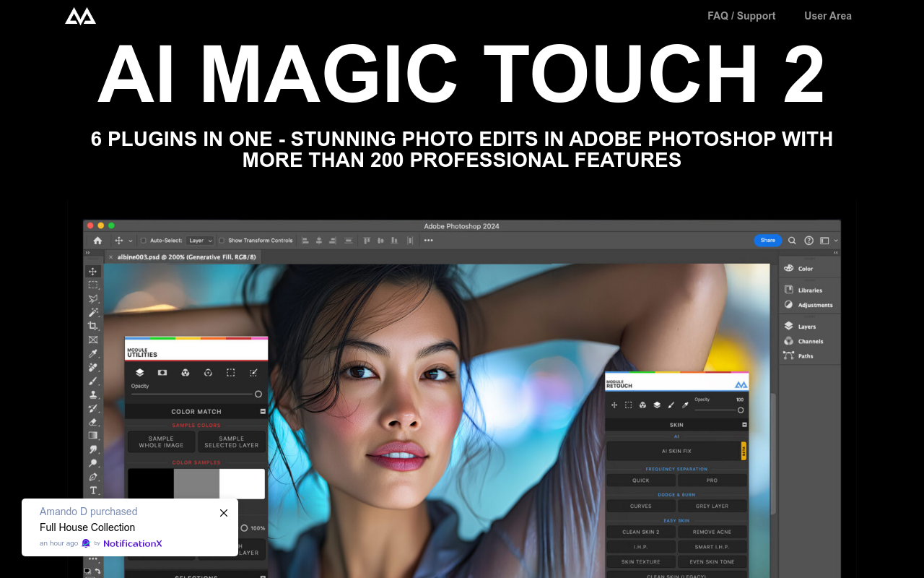Viewport: 924px width, 578px height.
Task: Select the grey color sample swatch
Action: [196, 484]
